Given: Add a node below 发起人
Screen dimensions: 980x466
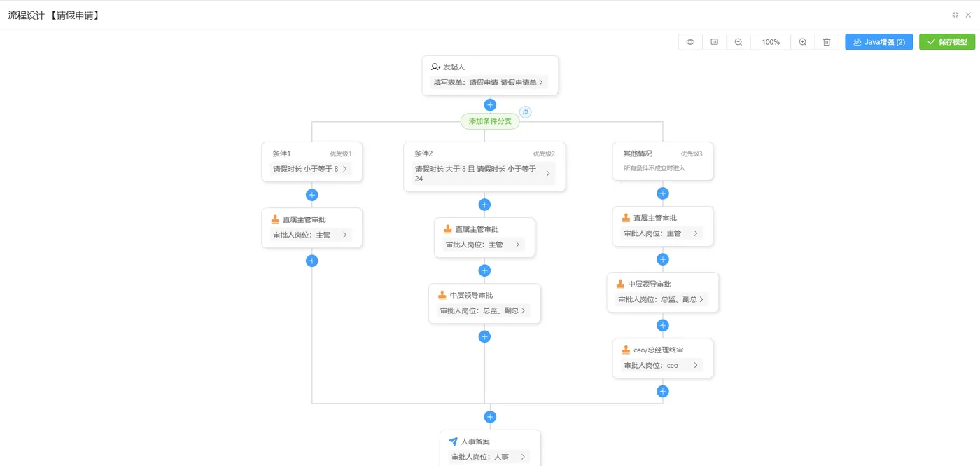Looking at the screenshot, I should click(x=490, y=104).
